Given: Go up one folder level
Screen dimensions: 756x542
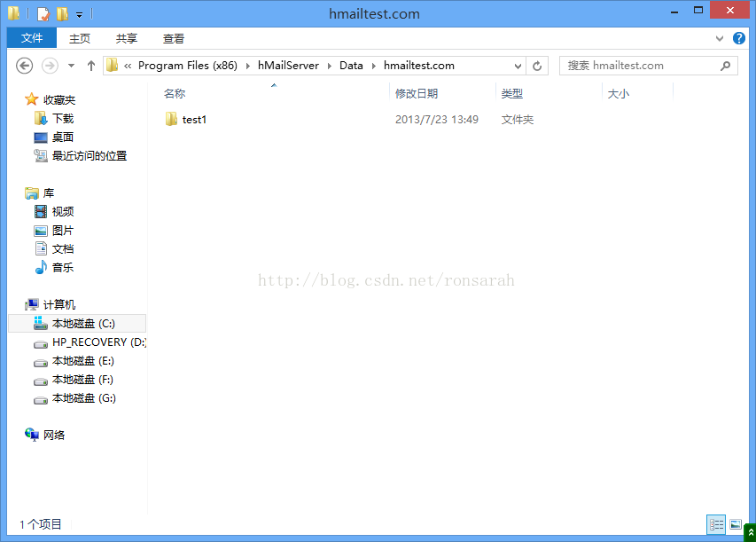Looking at the screenshot, I should pos(91,66).
